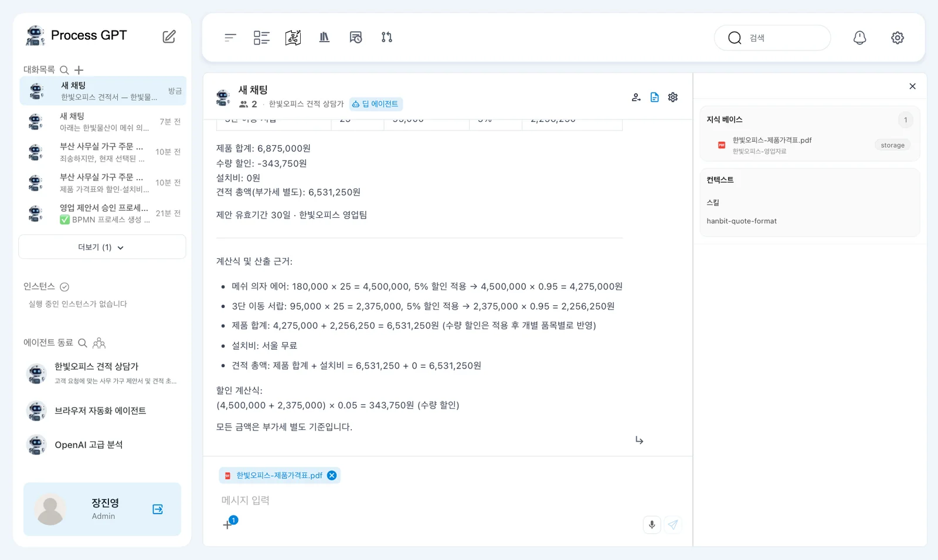Click 견적 총액(부가세 별도): 6,531,250원 text
The image size is (938, 560).
[288, 192]
